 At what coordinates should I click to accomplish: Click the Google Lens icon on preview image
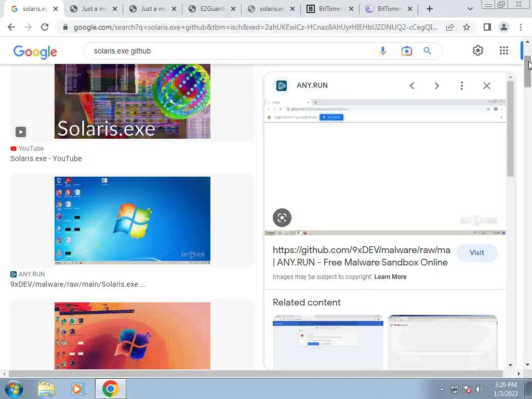(x=282, y=218)
